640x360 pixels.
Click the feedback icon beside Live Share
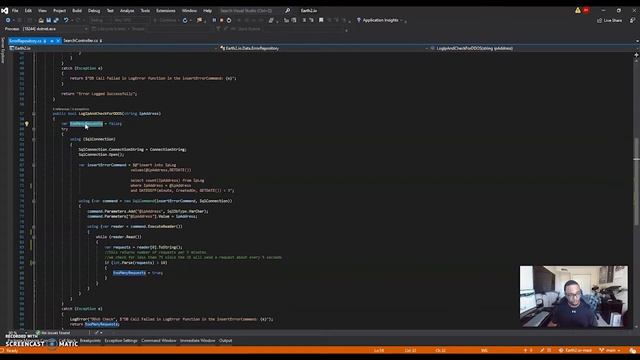[x=632, y=20]
